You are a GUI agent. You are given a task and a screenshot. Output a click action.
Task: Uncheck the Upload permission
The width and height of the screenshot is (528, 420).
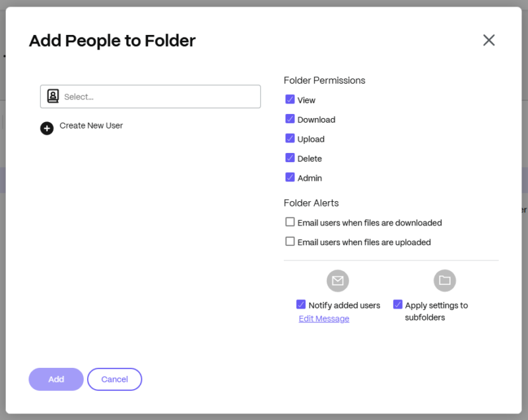290,139
